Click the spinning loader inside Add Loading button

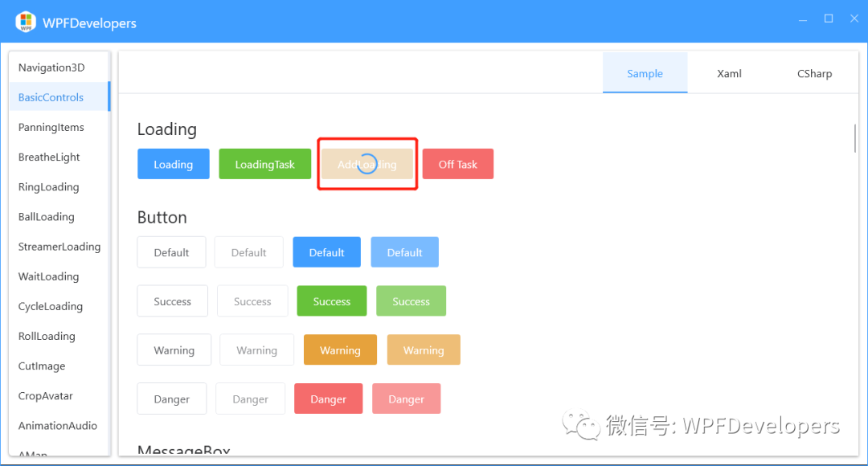[367, 163]
